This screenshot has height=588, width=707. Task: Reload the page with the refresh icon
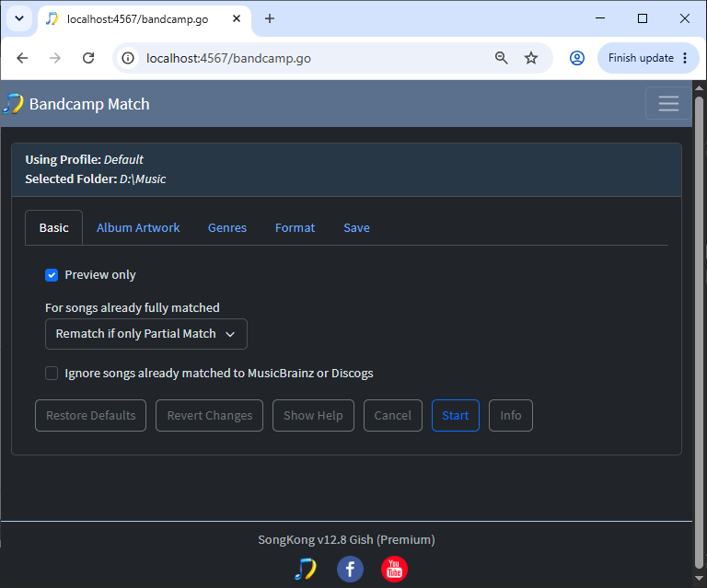click(88, 58)
